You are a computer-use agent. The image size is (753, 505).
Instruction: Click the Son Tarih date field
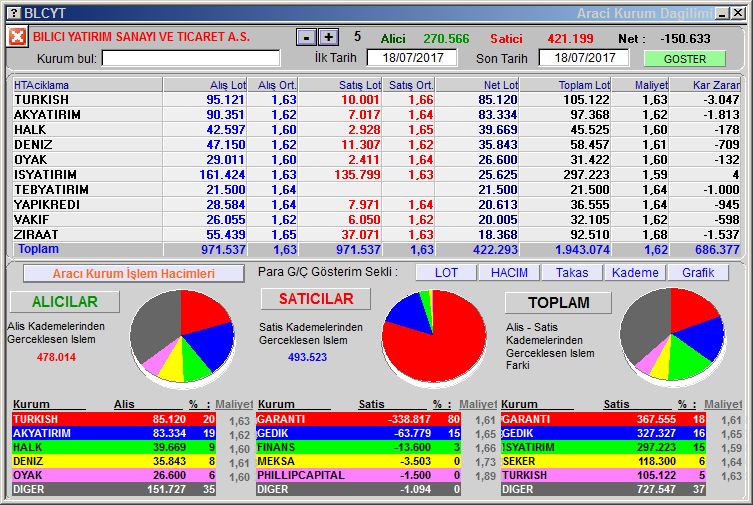[x=584, y=58]
